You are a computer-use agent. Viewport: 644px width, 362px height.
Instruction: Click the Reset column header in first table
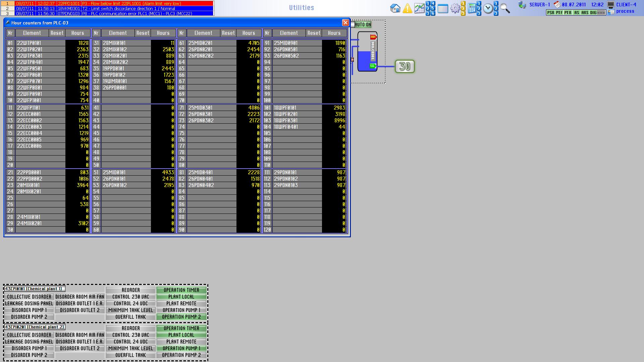coord(57,33)
